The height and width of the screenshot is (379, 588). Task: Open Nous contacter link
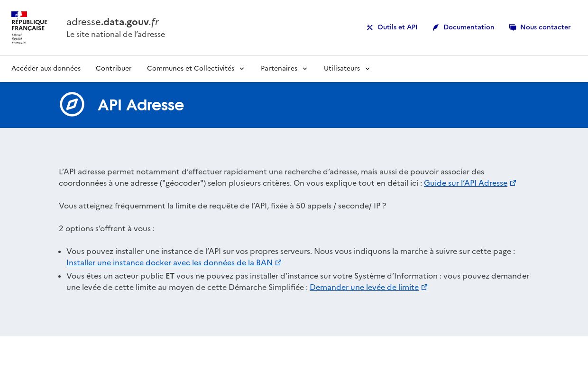540,27
